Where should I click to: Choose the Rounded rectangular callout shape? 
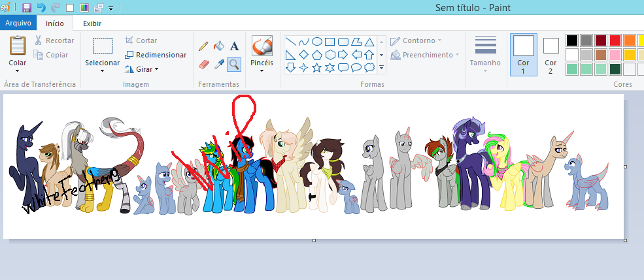tap(343, 68)
